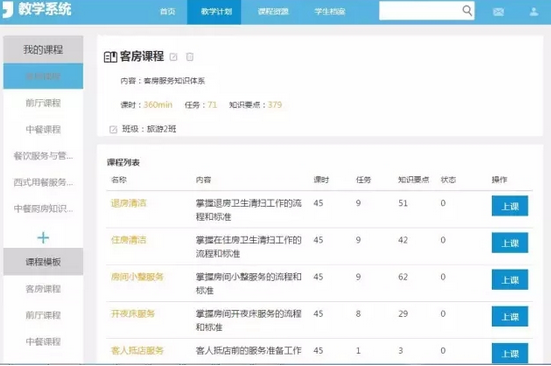This screenshot has height=366, width=551.
Task: Click the 知识要点 column header
Action: point(414,180)
